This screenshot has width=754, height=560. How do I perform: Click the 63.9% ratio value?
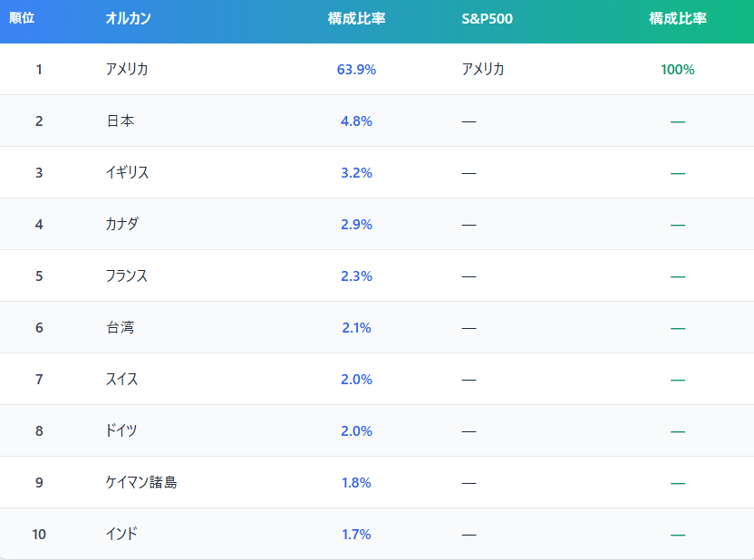point(356,69)
